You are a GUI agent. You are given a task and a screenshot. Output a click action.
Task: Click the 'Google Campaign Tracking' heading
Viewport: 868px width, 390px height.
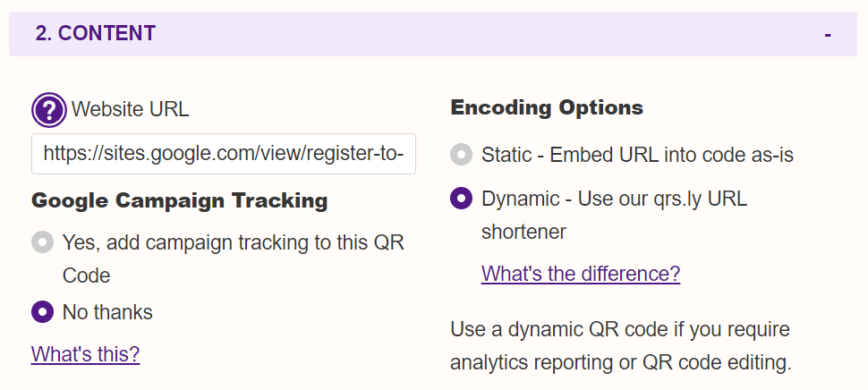179,200
